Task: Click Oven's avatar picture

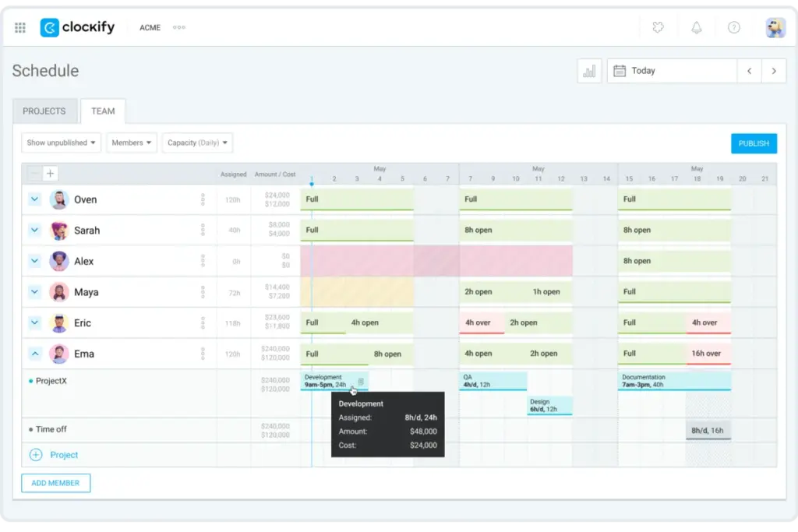Action: click(59, 199)
